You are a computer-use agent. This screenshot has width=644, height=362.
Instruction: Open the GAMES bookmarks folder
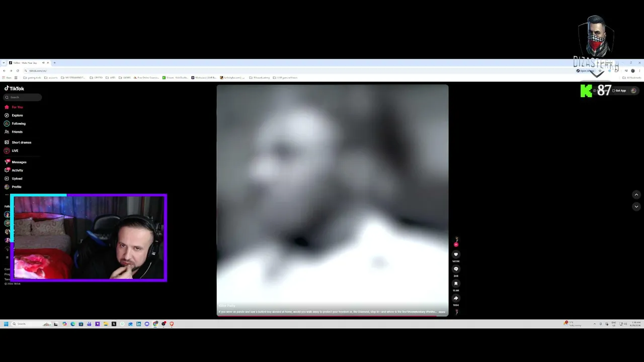click(x=125, y=78)
